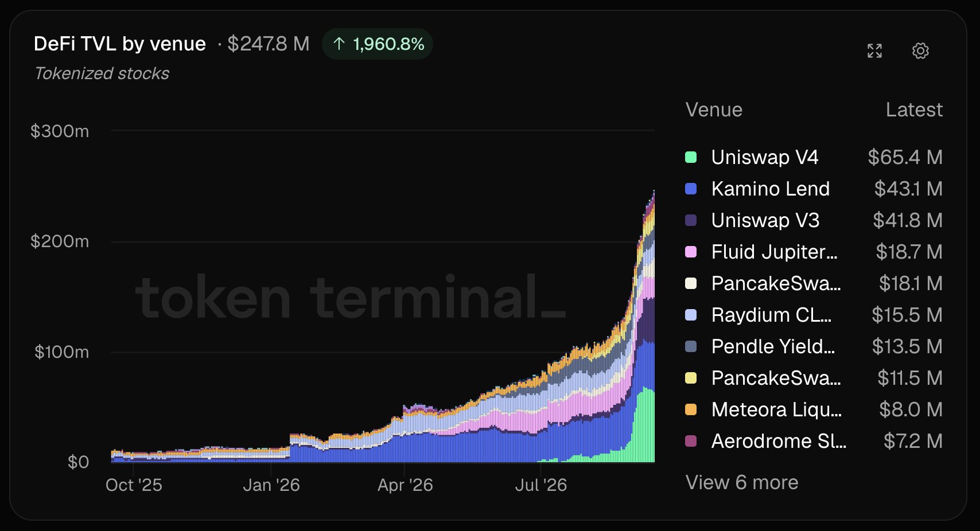Open the chart fullscreen expand icon
980x531 pixels.
click(x=874, y=51)
